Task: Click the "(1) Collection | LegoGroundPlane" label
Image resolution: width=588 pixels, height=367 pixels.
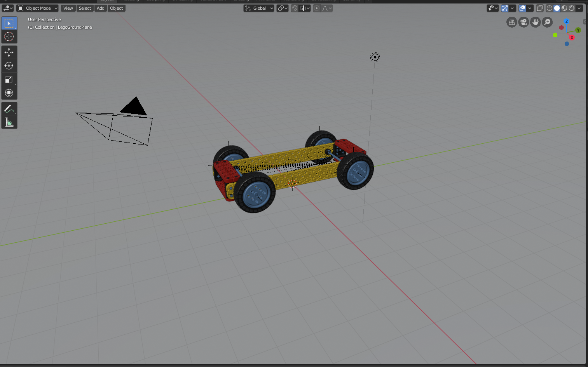Action: pyautogui.click(x=60, y=27)
